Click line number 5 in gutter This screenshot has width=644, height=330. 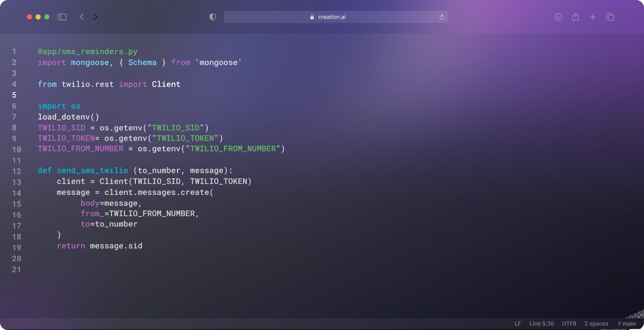click(x=14, y=95)
